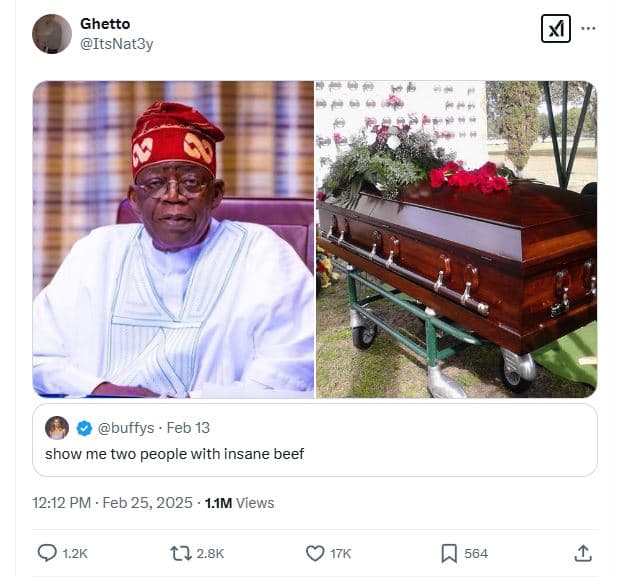Click the 2.8K repost count
Viewport: 618px width, 577px height.
tap(210, 553)
